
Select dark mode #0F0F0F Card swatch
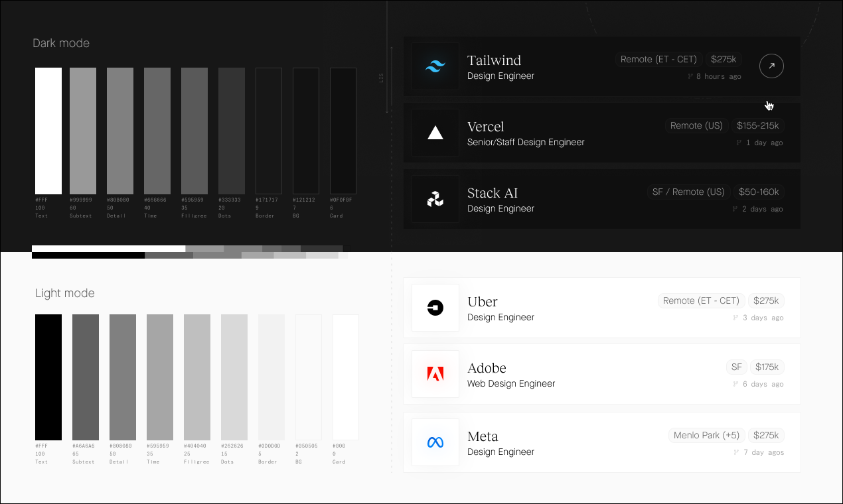point(343,131)
